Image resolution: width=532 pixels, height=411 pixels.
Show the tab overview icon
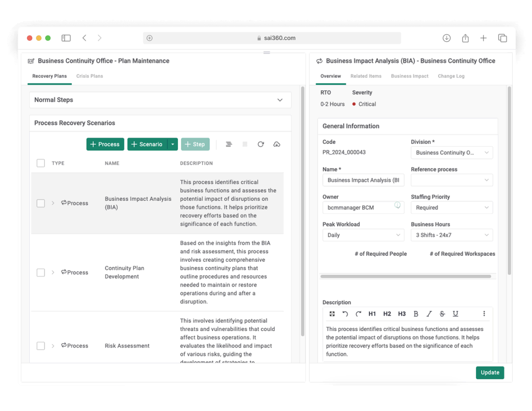pos(502,38)
